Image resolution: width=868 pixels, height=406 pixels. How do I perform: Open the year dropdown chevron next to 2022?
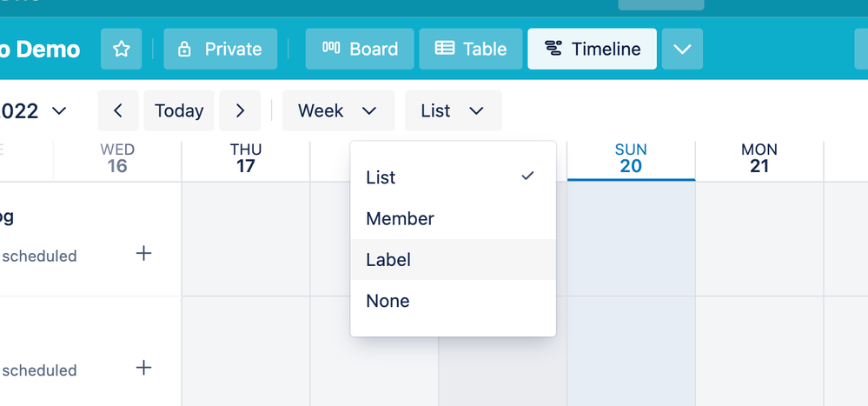point(59,110)
